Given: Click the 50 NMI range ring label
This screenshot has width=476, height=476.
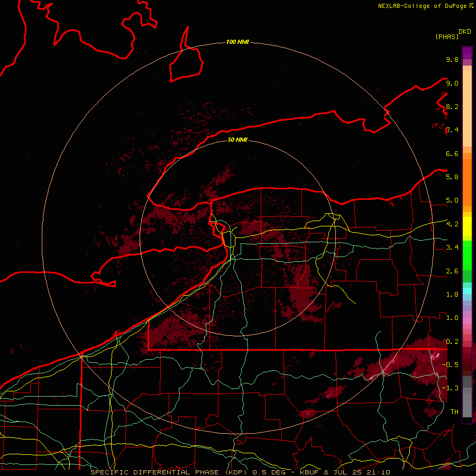Looking at the screenshot, I should [237, 140].
